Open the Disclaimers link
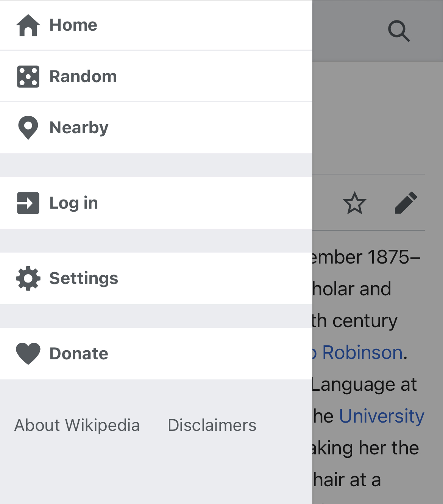 pos(212,425)
